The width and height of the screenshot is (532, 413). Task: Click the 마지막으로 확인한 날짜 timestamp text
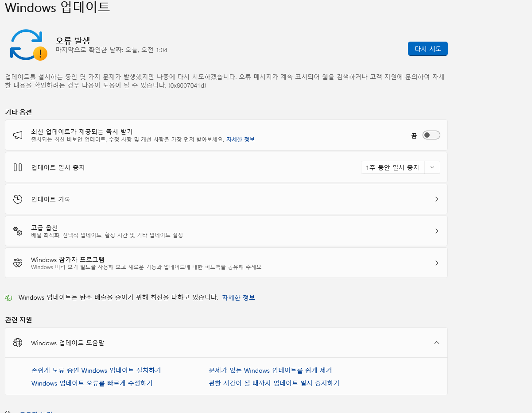(112, 50)
